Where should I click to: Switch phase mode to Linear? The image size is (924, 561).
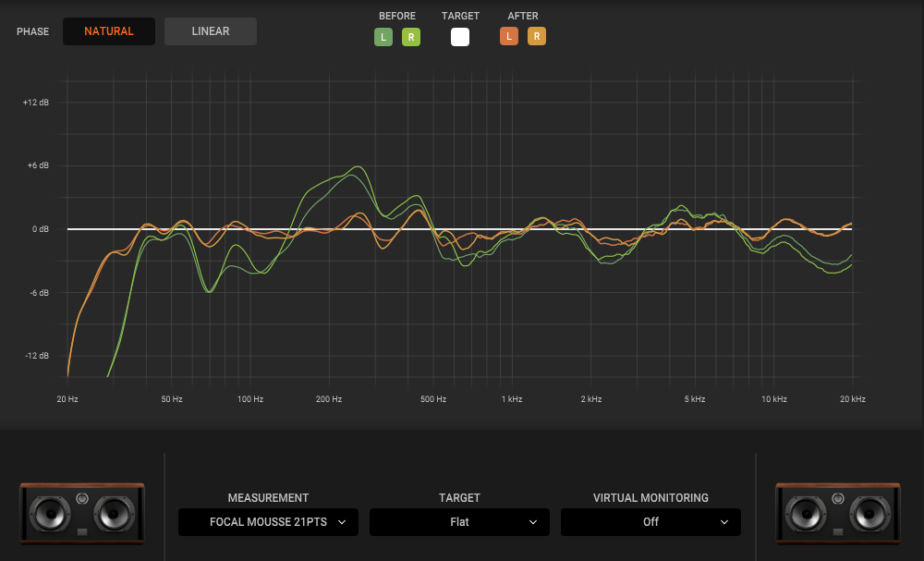click(211, 31)
